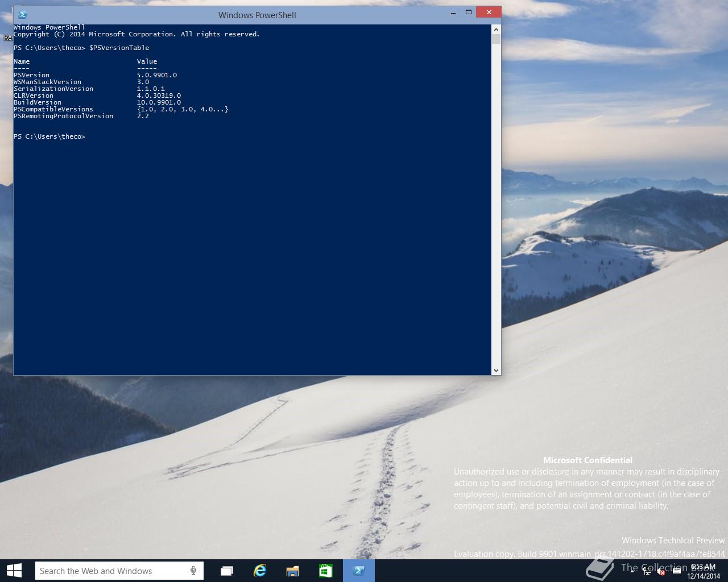
Task: Open File Explorer from the taskbar
Action: click(x=292, y=571)
